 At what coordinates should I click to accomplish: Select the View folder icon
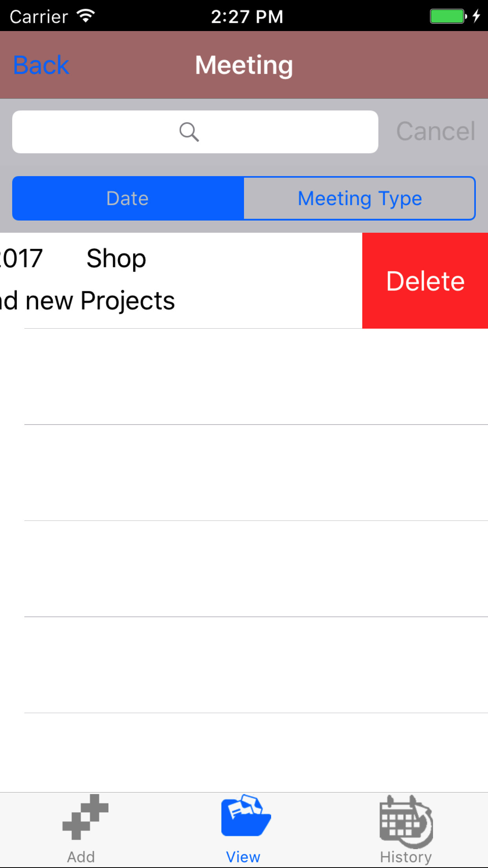click(x=246, y=816)
